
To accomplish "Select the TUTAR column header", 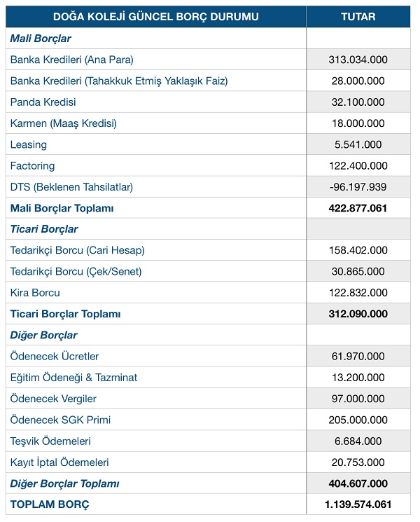I will [358, 16].
